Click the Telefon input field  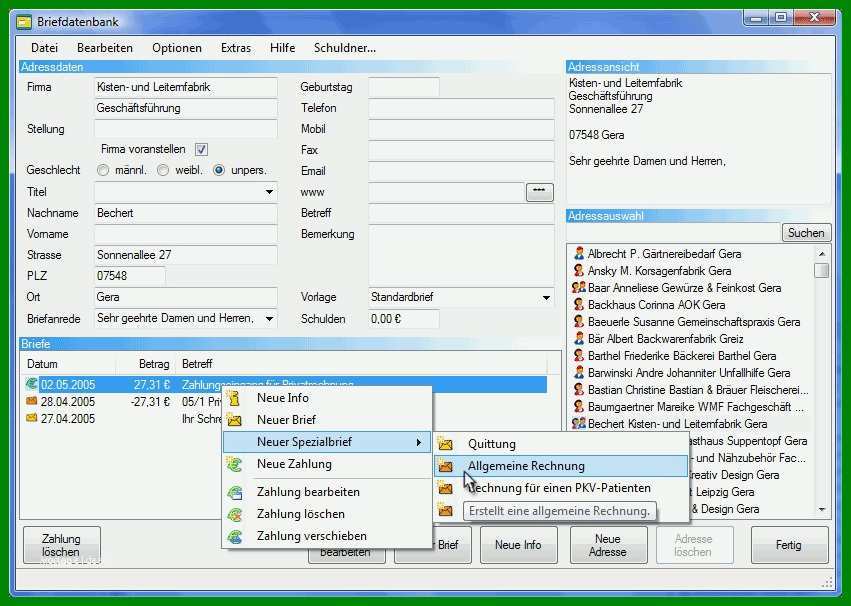[461, 108]
